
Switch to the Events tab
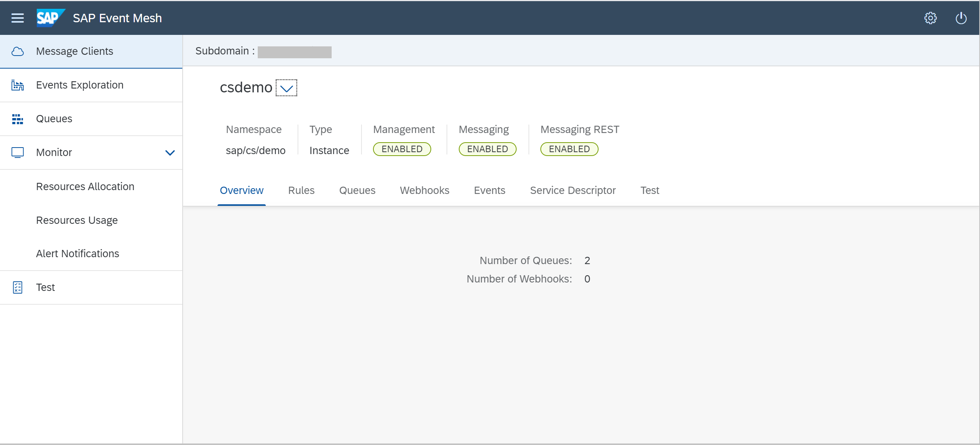[x=490, y=190]
